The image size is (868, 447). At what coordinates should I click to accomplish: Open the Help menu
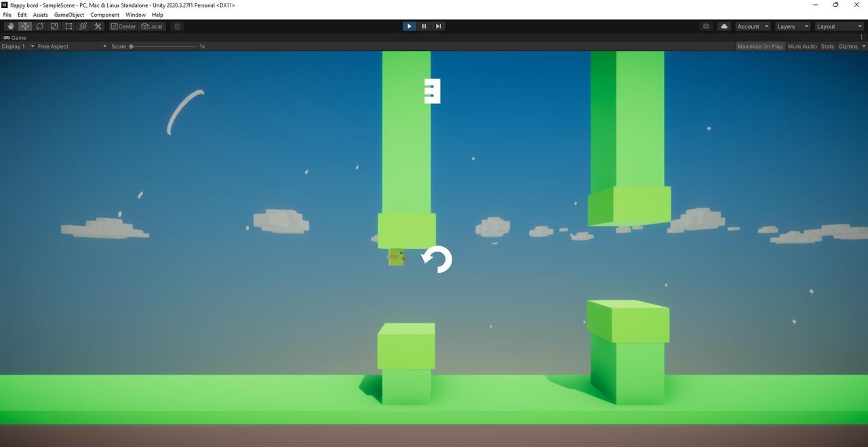click(157, 14)
